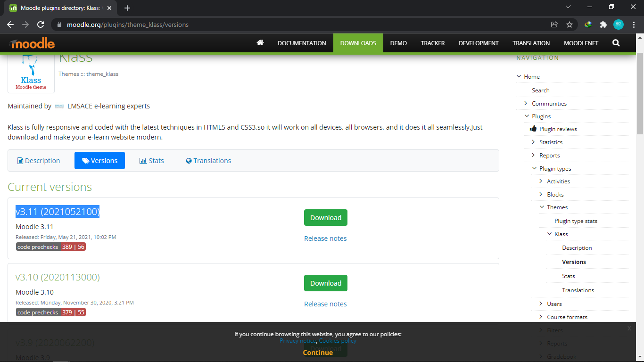Select the Versions tab

coord(99,161)
